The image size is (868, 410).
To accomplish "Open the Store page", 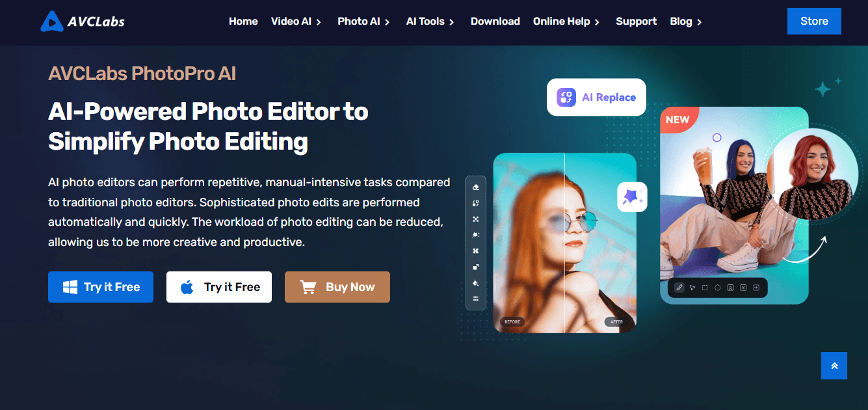I will click(x=814, y=21).
